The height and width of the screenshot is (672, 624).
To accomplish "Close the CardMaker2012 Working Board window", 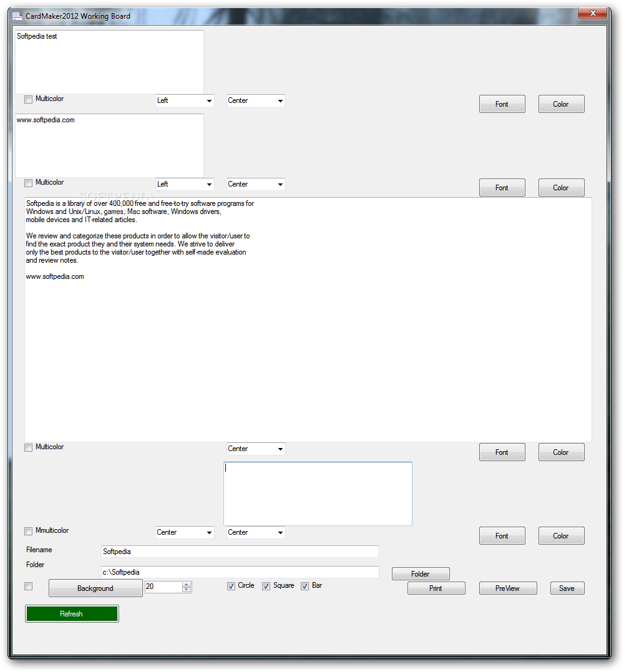I will pyautogui.click(x=593, y=13).
